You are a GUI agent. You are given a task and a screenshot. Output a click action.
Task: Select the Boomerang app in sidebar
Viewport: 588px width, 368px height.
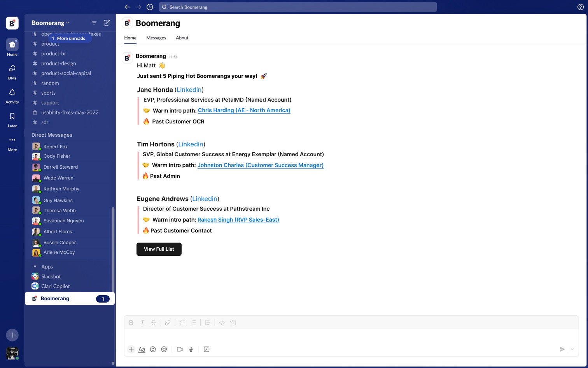pyautogui.click(x=70, y=299)
